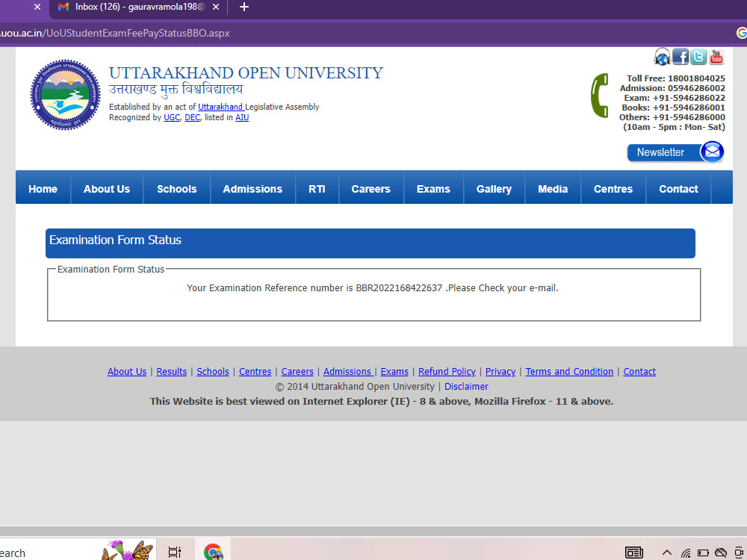Open the footer Careers link
The height and width of the screenshot is (560, 747).
[297, 371]
